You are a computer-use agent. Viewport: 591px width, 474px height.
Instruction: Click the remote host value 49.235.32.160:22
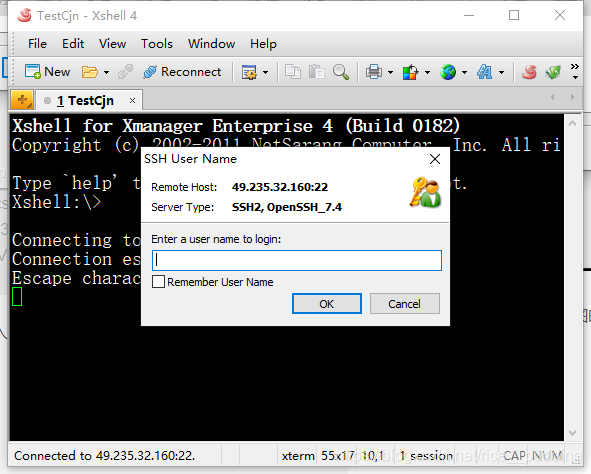click(x=280, y=187)
